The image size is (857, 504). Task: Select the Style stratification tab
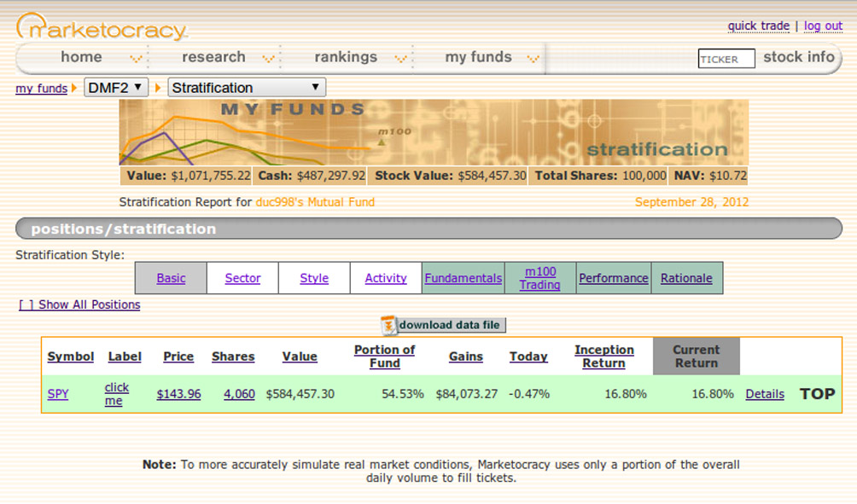[x=314, y=278]
